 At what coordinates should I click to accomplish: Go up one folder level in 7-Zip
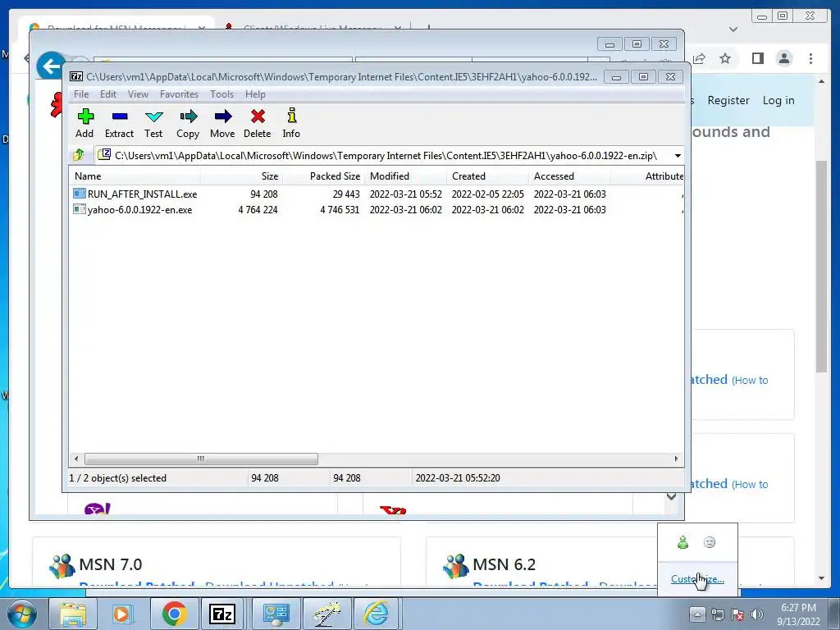click(x=78, y=155)
